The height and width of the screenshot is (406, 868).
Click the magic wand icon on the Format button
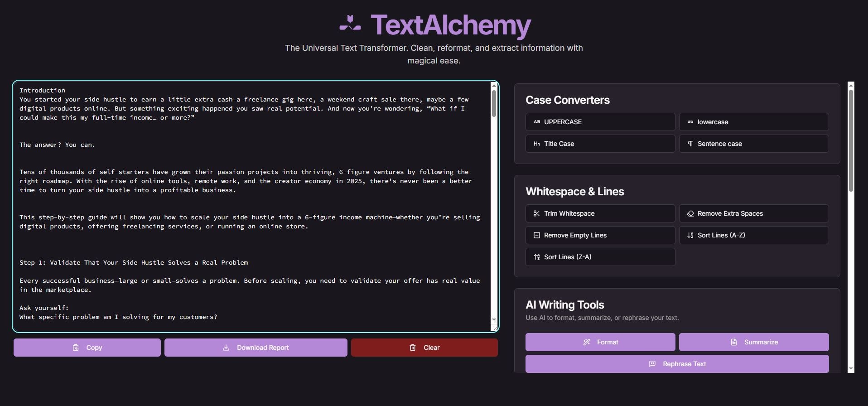587,342
